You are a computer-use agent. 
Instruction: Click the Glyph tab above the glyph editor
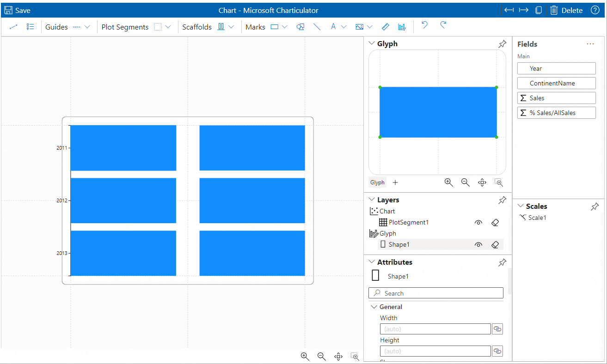tap(377, 182)
